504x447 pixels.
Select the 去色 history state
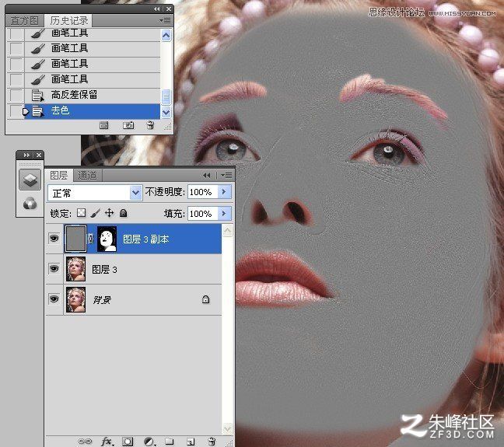[x=93, y=111]
